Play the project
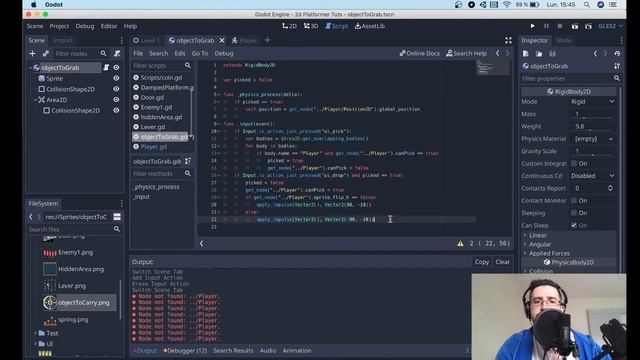Screen dimensions: 640x360 pyautogui.click(x=533, y=26)
